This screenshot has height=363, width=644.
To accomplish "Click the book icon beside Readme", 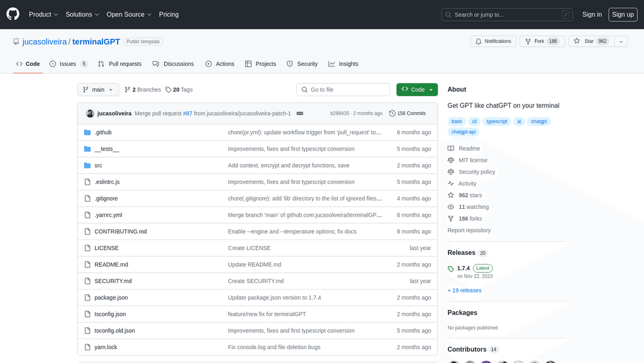I will coord(451,149).
